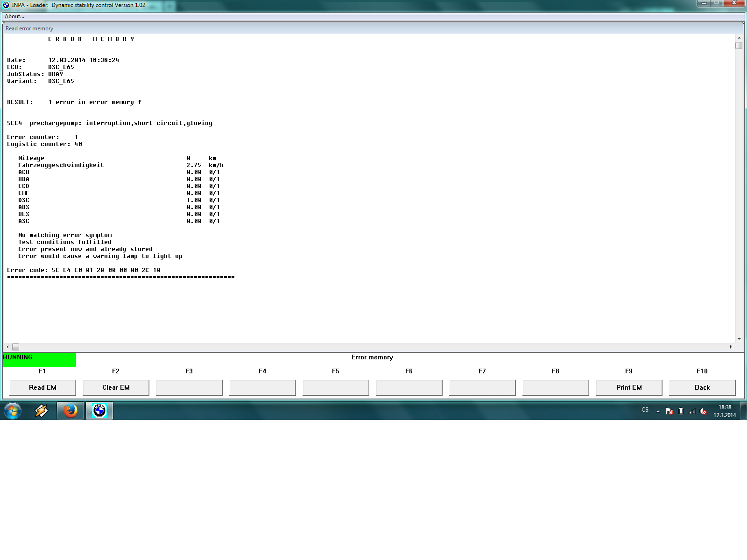Click the BMW icon in the title bar
Screen dimensions: 747x560
coord(6,5)
